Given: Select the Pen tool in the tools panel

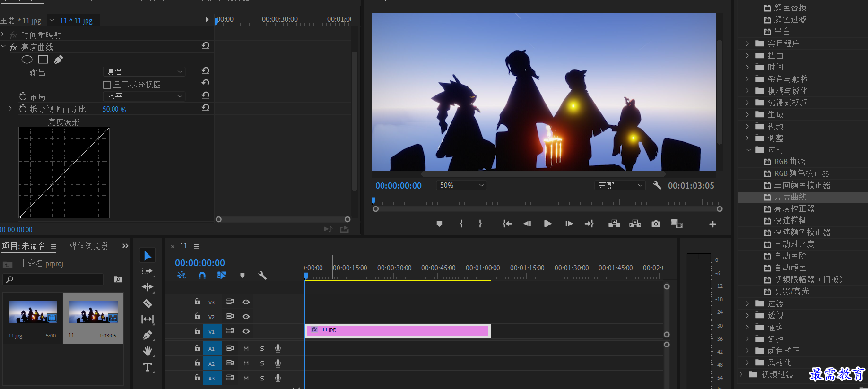Looking at the screenshot, I should 148,335.
